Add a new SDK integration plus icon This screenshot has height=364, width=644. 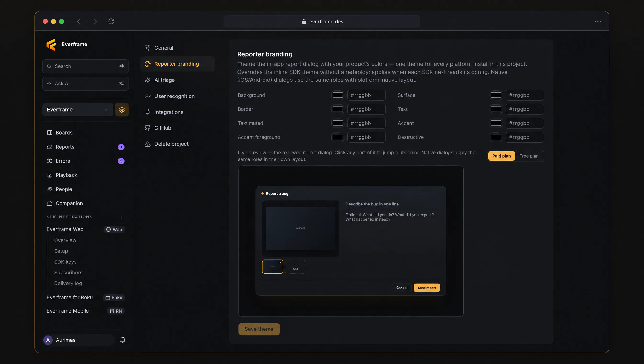click(121, 217)
